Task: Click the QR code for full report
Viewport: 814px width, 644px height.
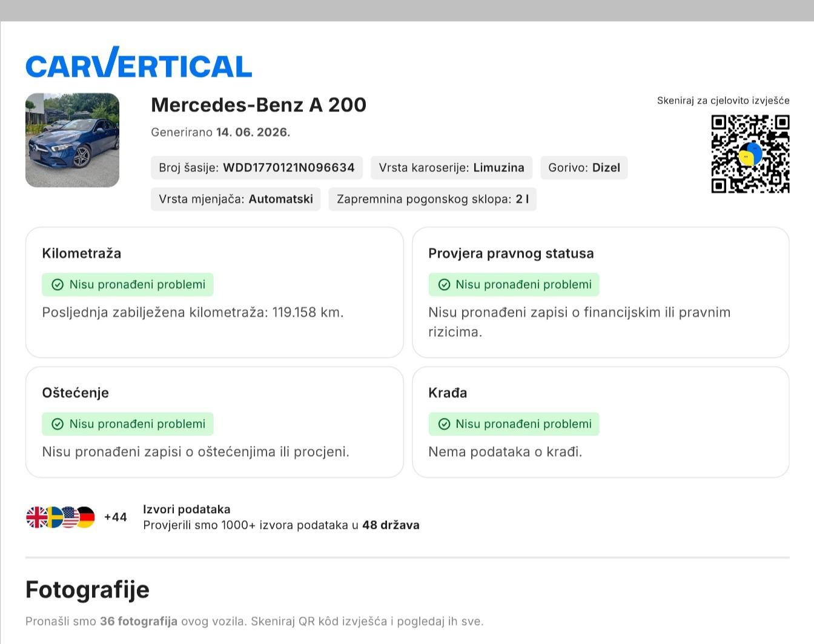Action: (750, 154)
